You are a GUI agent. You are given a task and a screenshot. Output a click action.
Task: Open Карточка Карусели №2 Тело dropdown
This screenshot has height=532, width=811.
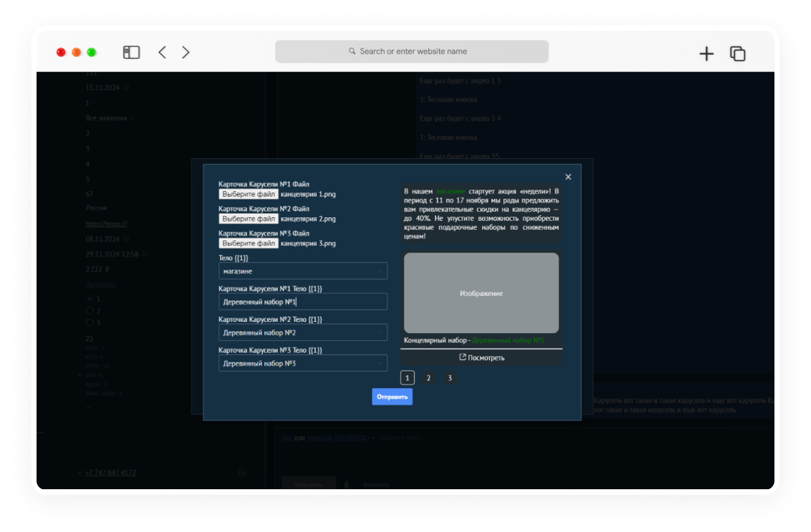303,333
